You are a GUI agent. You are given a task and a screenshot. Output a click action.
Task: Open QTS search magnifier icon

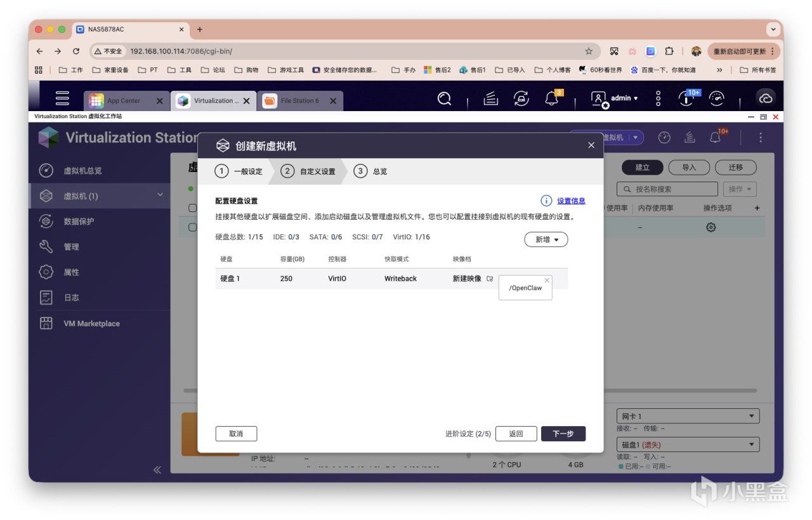click(x=445, y=98)
